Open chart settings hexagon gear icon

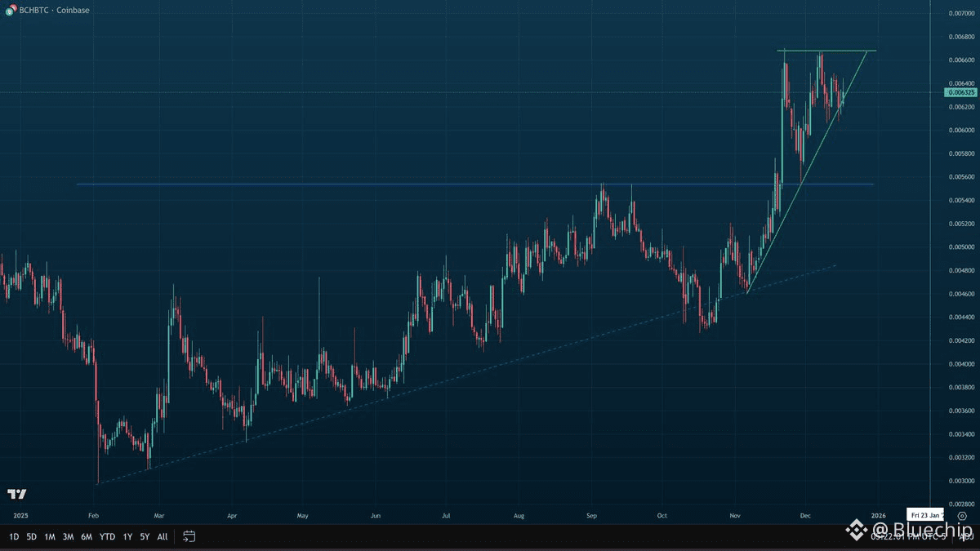click(962, 516)
